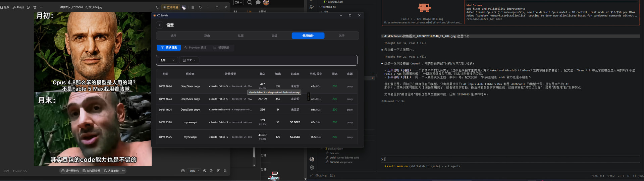Open bottom toolbar more-options ellipsis

click(x=123, y=171)
